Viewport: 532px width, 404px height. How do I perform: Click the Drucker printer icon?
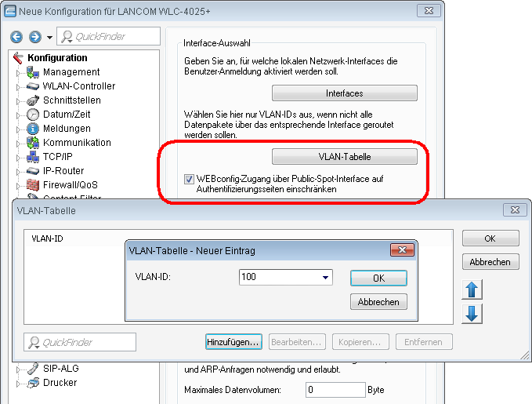(33, 383)
